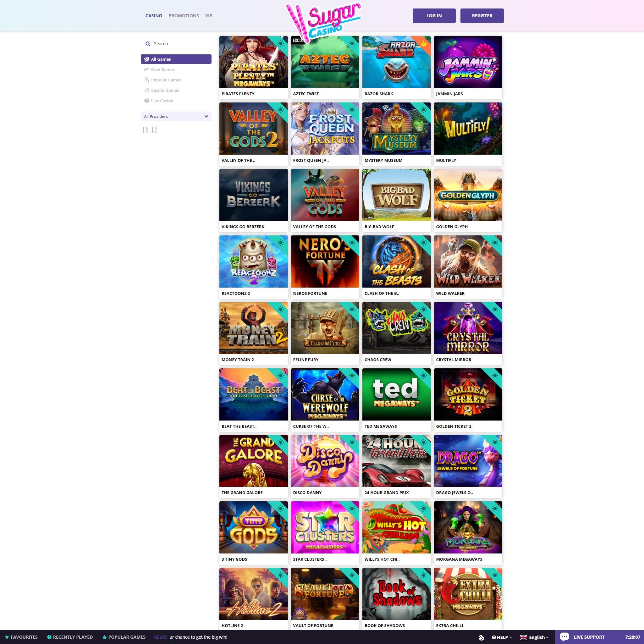The height and width of the screenshot is (644, 644).
Task: Open the English language selector
Action: 534,637
